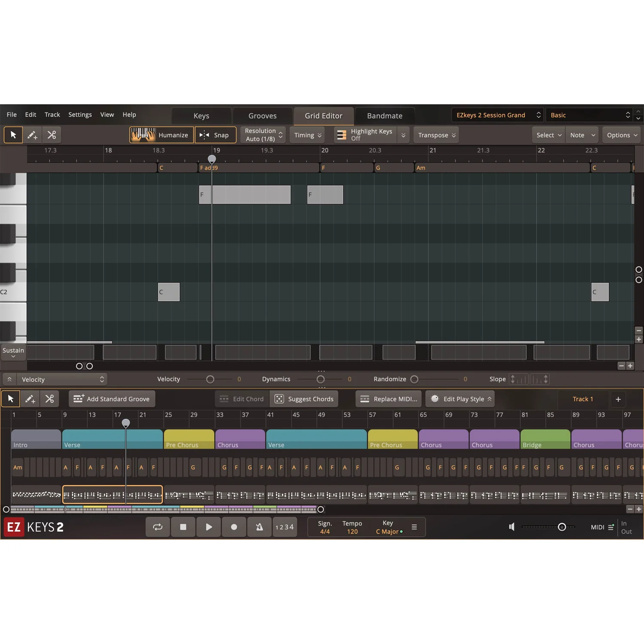The width and height of the screenshot is (644, 644).
Task: Open the song settings hamburger menu icon
Action: pyautogui.click(x=414, y=527)
